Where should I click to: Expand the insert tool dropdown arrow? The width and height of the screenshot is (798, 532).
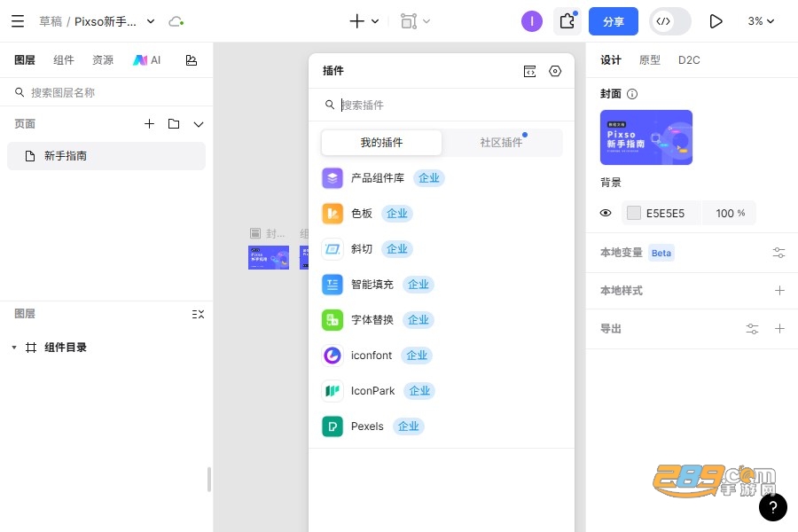click(x=375, y=21)
